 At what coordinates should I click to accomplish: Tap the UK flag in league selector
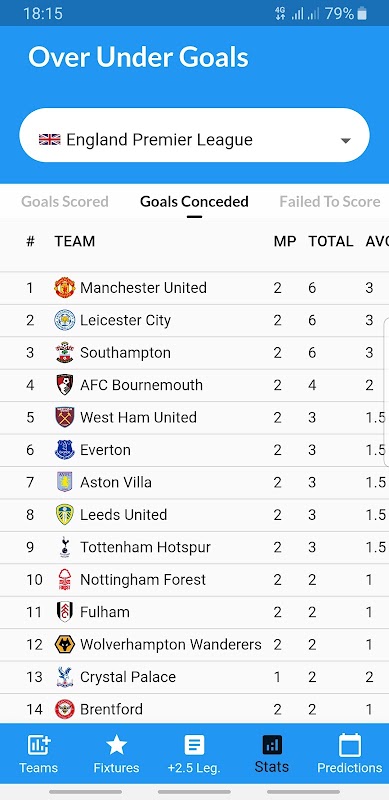pos(50,139)
